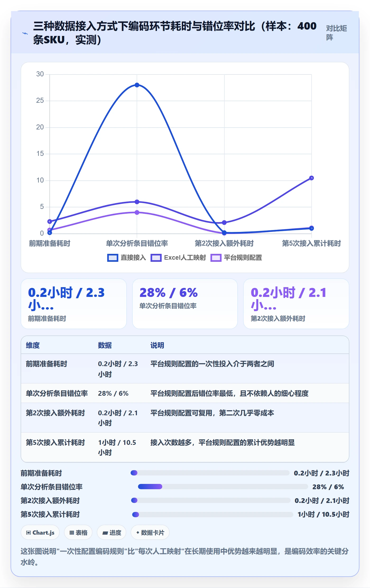Screen dimensions: 370x588
Task: Click the 平台规则配置可复用，第二次几乎零成本 description
Action: pos(212,413)
